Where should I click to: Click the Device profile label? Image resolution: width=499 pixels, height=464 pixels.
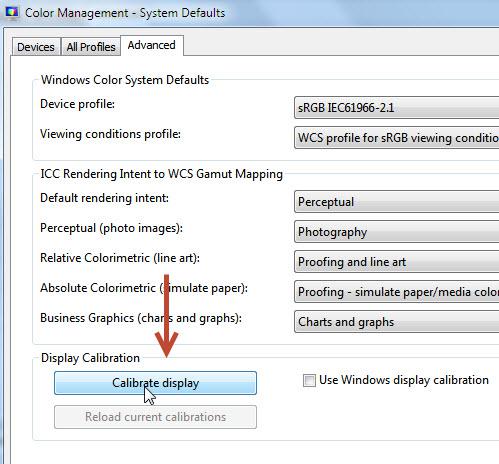77,104
